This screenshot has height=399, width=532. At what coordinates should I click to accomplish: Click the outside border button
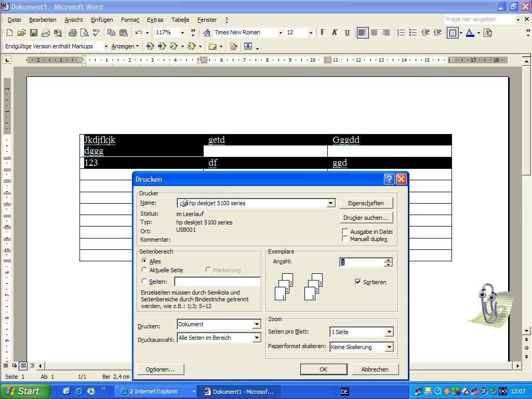coord(453,33)
